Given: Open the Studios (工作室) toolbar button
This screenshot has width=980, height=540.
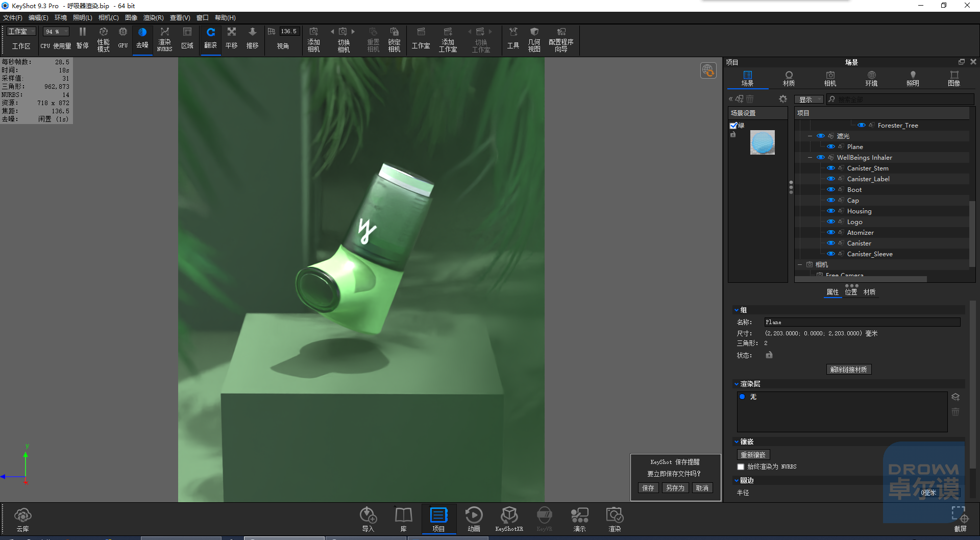Looking at the screenshot, I should coord(421,38).
